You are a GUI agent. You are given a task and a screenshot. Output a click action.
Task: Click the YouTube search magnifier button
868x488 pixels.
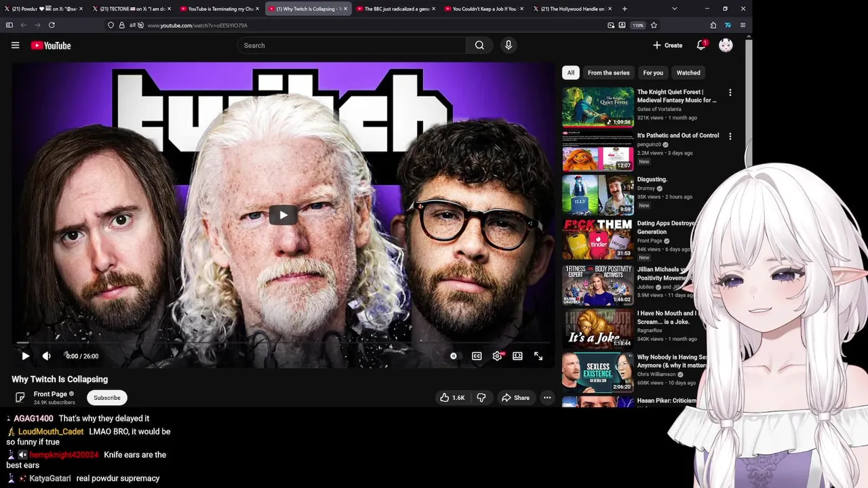tap(479, 45)
